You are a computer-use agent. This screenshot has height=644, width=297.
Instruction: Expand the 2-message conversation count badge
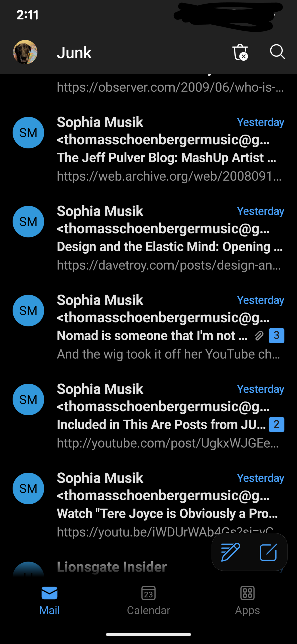click(x=276, y=424)
